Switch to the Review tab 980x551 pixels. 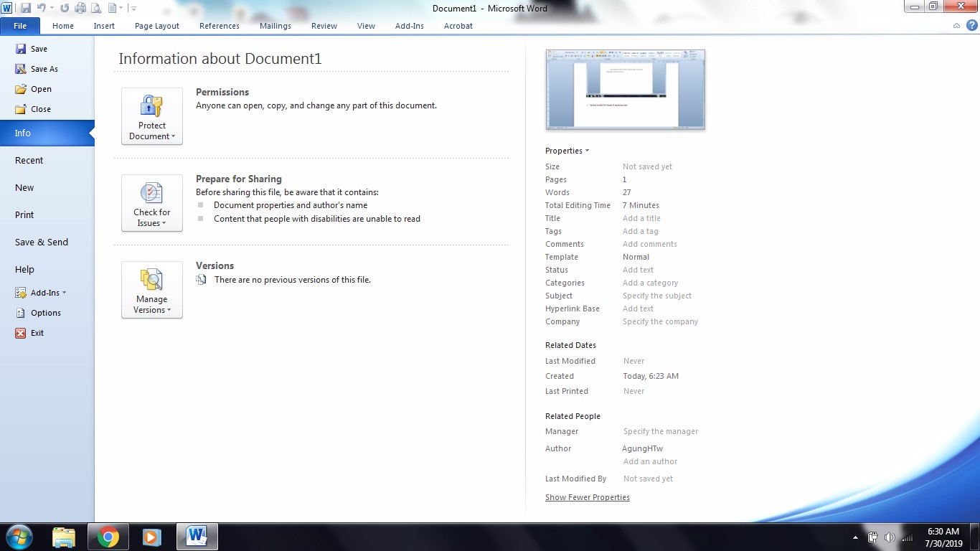point(324,26)
